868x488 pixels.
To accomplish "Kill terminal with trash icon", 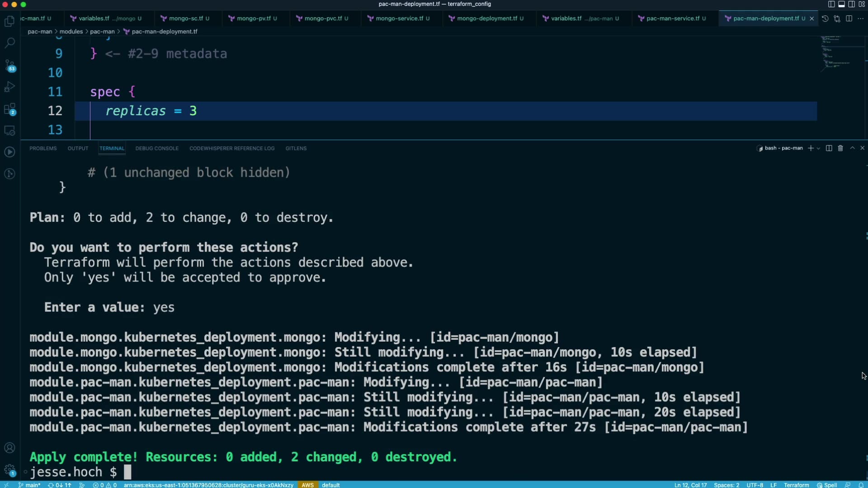I will [840, 148].
